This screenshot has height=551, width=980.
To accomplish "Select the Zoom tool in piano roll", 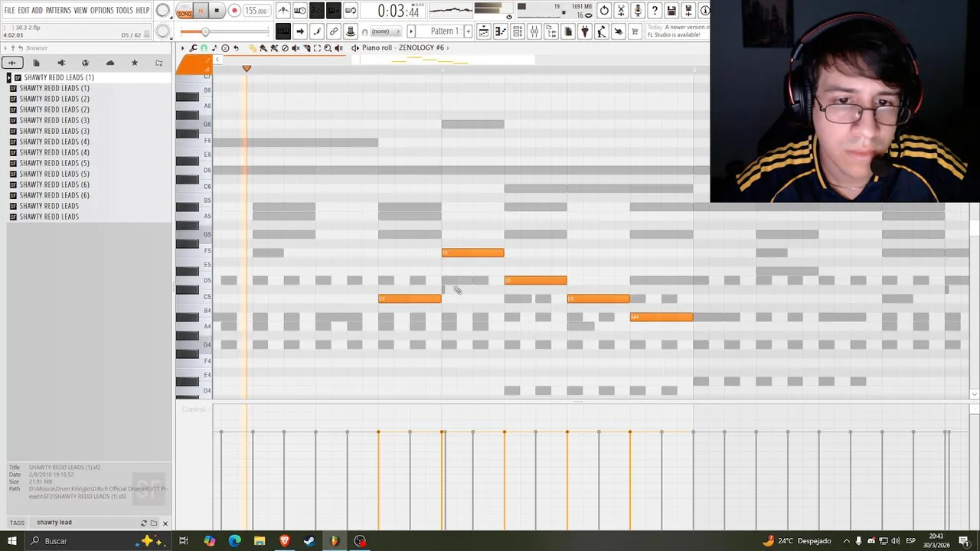I will (328, 48).
